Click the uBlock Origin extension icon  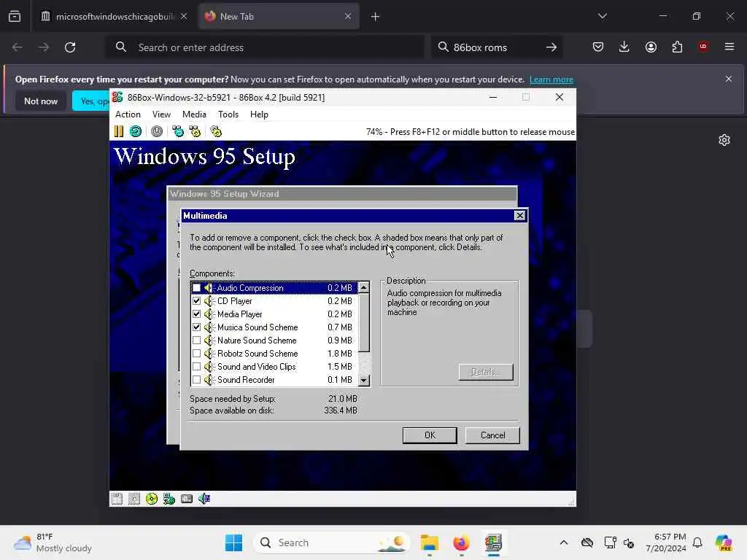coord(703,47)
